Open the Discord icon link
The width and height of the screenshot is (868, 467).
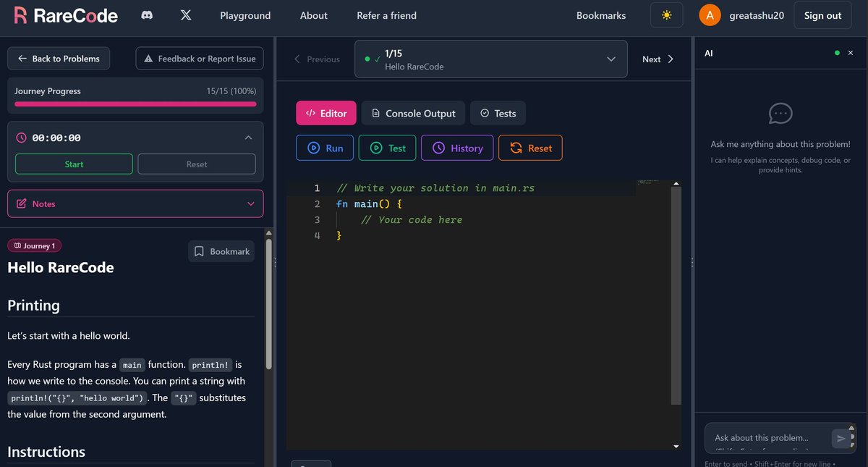pos(148,15)
